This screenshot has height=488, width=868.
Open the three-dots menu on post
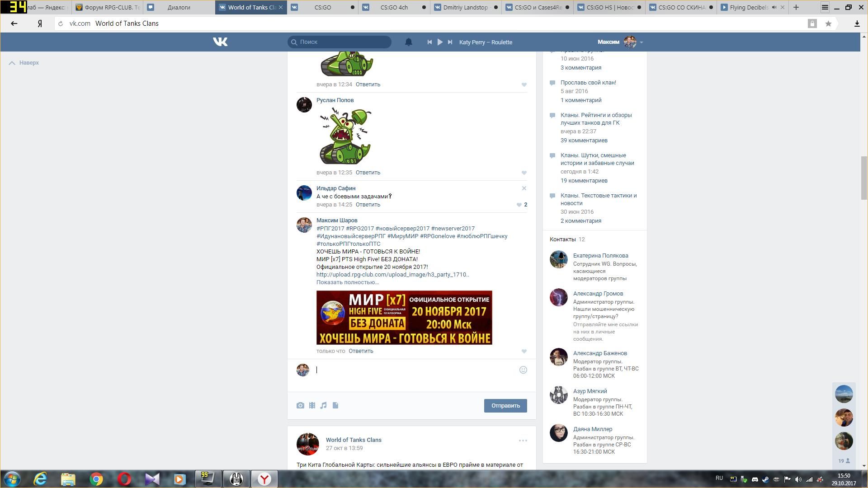click(x=523, y=441)
